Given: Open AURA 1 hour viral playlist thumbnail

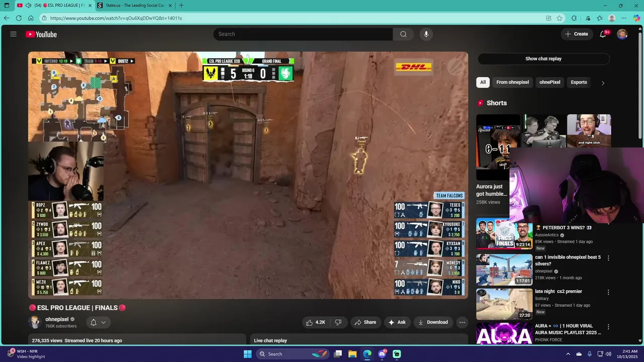Looking at the screenshot, I should pos(504,334).
